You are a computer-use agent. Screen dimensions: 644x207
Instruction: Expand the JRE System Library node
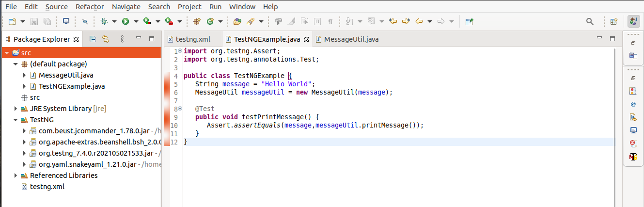[x=16, y=109]
